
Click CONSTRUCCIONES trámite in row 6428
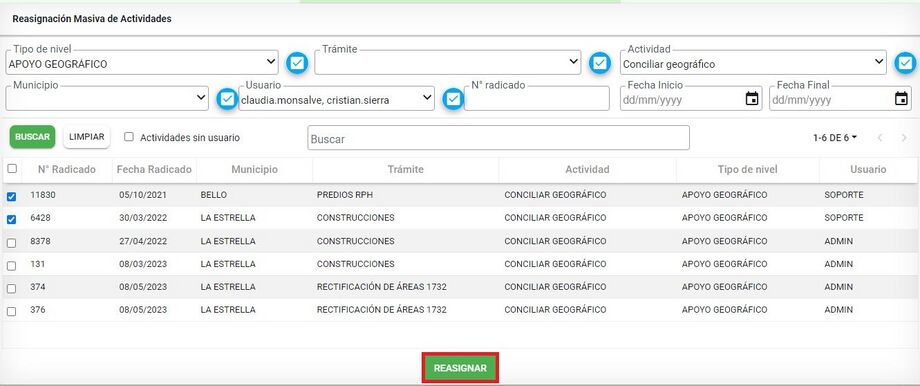tap(356, 218)
